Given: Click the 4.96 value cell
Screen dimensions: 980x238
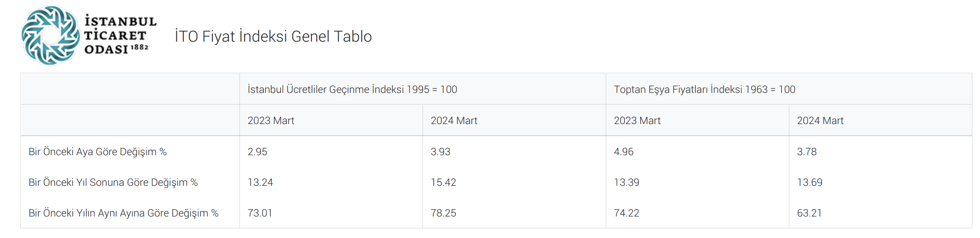Looking at the screenshot, I should 624,152.
